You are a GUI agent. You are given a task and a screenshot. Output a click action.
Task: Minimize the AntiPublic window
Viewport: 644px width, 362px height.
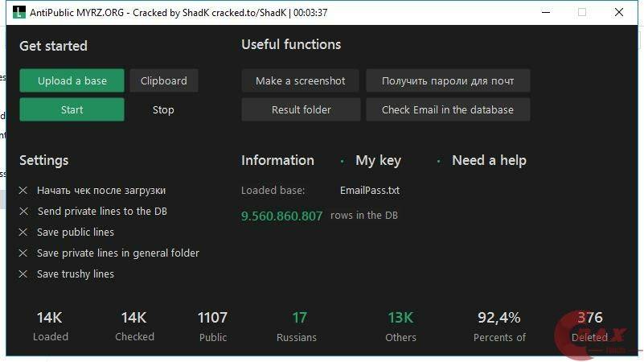[x=546, y=12]
